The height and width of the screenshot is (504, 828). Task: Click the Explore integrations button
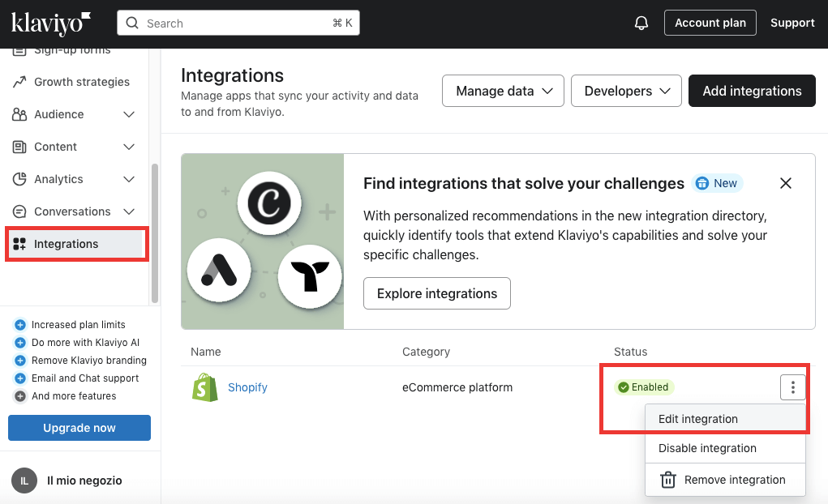tap(436, 293)
